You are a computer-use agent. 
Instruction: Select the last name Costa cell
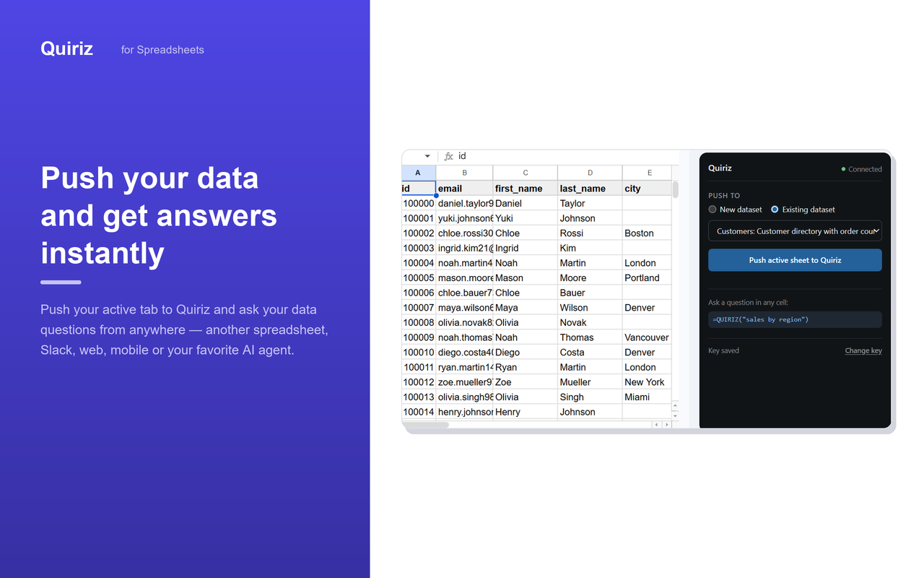590,353
